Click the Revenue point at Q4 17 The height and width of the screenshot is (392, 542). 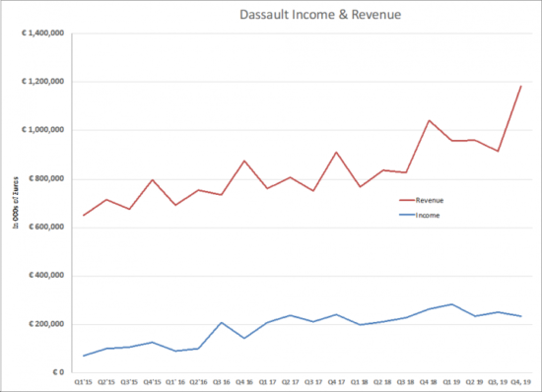tap(336, 153)
